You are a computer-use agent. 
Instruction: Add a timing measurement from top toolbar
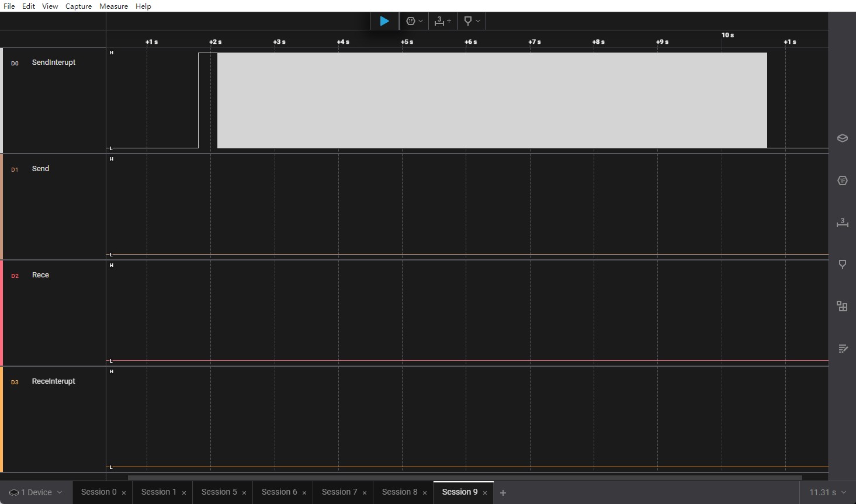click(x=442, y=21)
